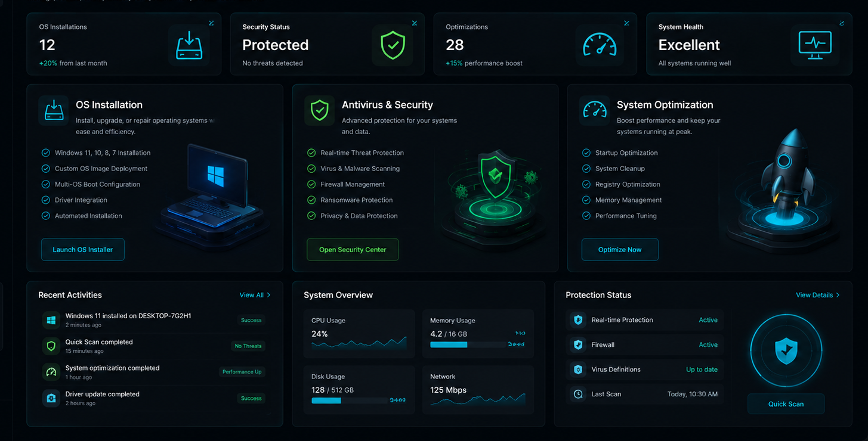Click the Windows logo icon in Recent Activities
This screenshot has width=868, height=441.
51,320
